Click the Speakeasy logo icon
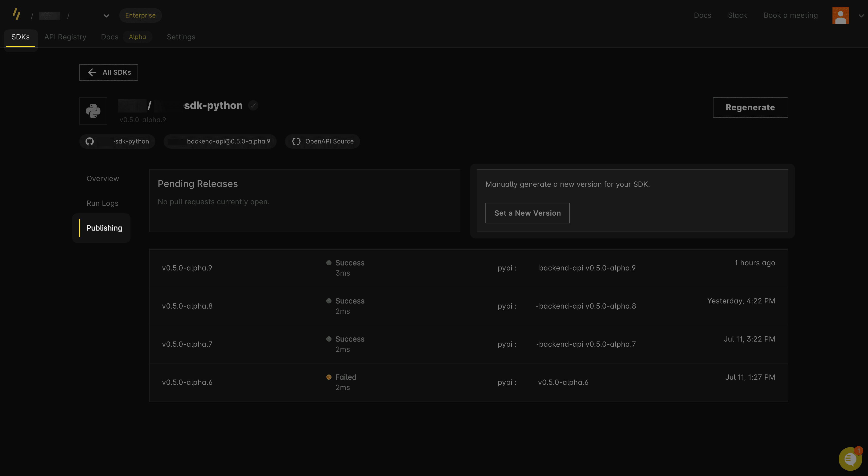Screen dimensions: 868x476 point(16,14)
